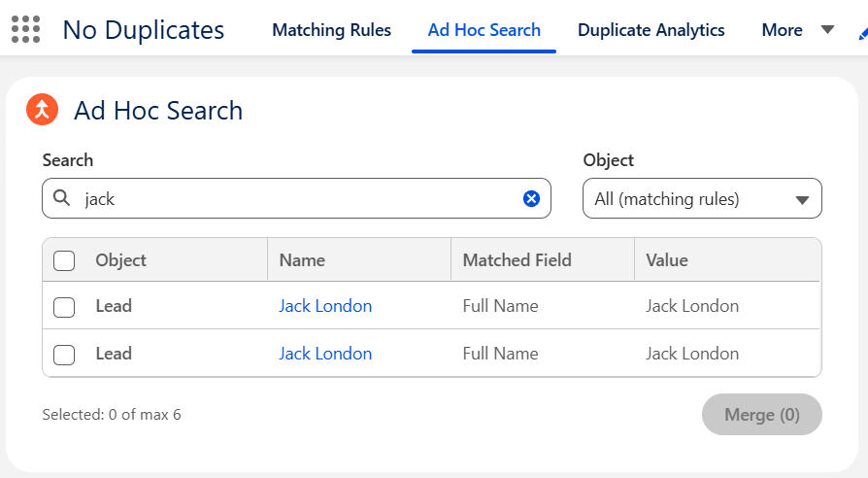Click the Ad Hoc Search page heading
The height and width of the screenshot is (478, 868).
pyautogui.click(x=158, y=110)
